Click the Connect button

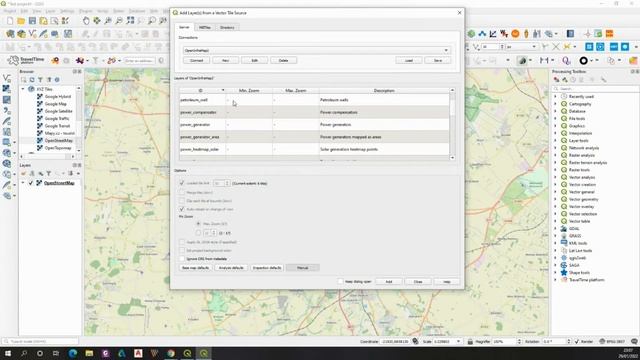coord(196,60)
